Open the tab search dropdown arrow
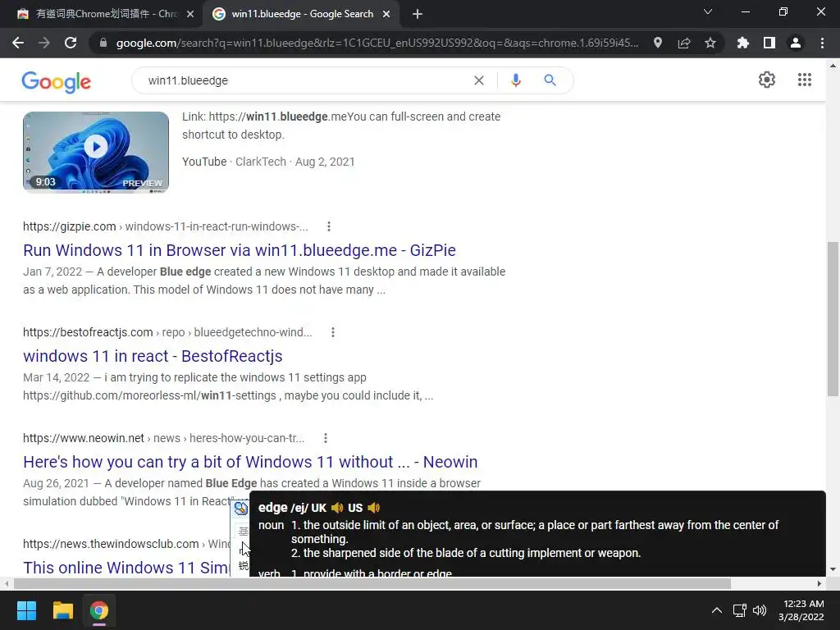The image size is (840, 630). click(x=708, y=11)
